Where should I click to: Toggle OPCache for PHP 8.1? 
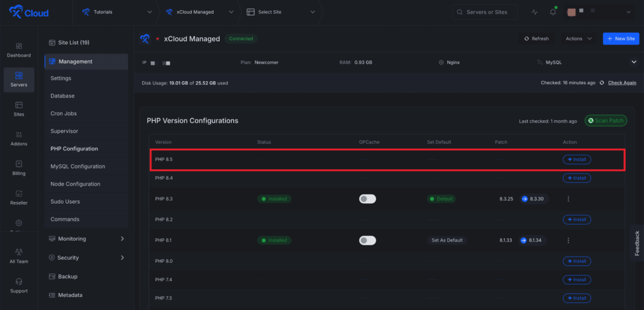tap(367, 240)
